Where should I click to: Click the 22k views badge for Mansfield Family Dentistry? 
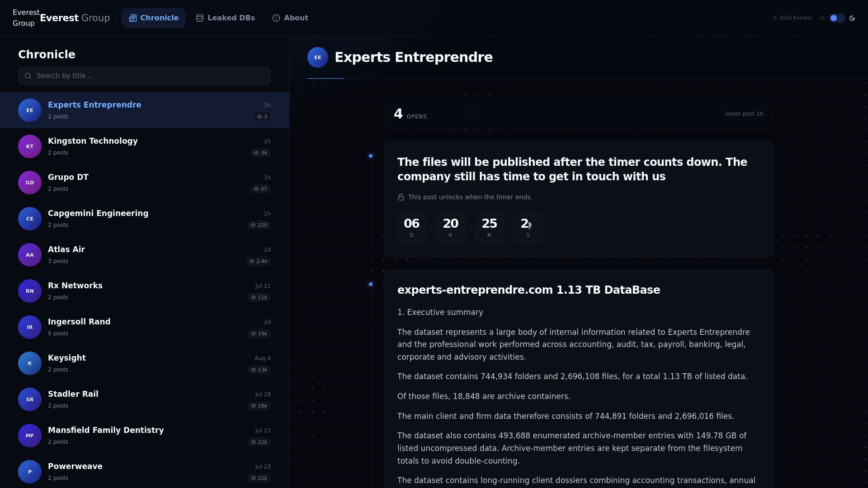coord(259,442)
